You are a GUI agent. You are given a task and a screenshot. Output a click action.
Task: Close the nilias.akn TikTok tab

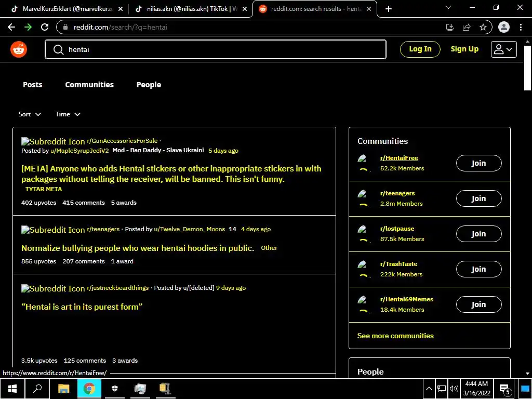pyautogui.click(x=245, y=9)
